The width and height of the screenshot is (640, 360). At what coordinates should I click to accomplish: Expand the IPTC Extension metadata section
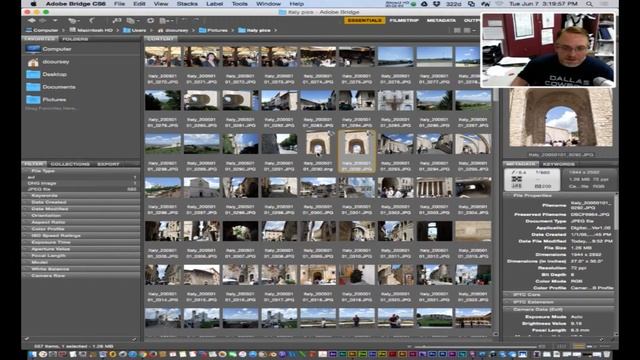point(558,302)
